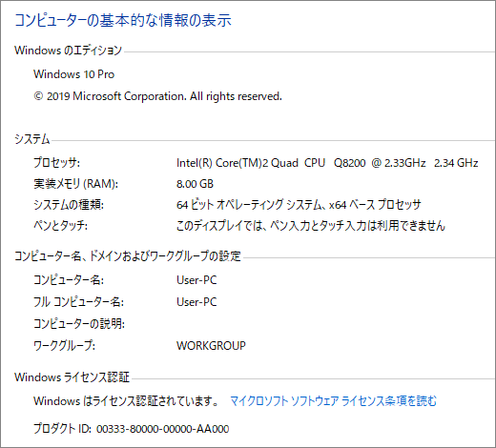Screen dimensions: 496x448
Task: Click the フル コンピューター名: label
Action: [78, 302]
